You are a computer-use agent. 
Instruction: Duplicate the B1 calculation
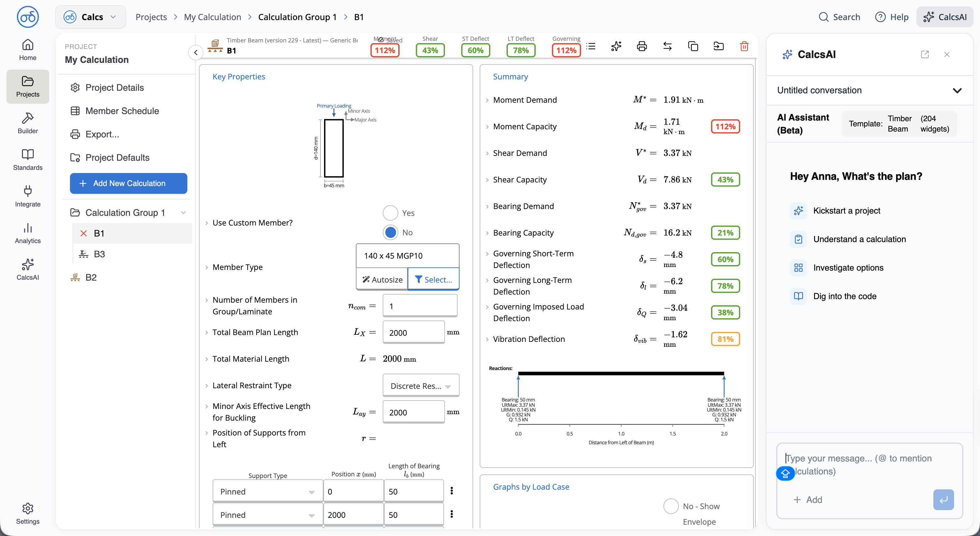(x=693, y=46)
